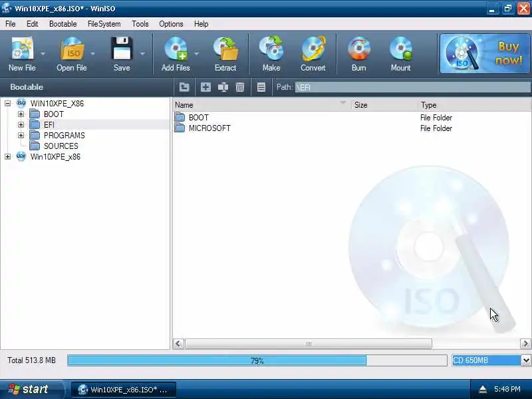532x399 pixels.
Task: Click the Path field showing \EFI
Action: (412, 87)
